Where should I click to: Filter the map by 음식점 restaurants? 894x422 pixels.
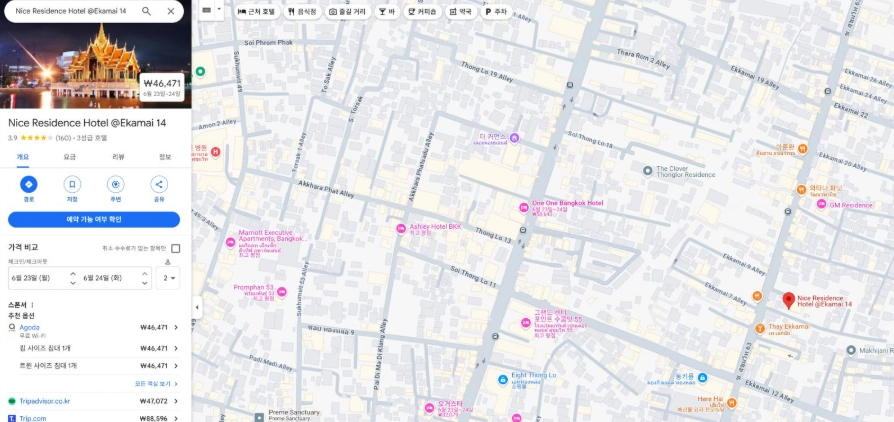[x=303, y=11]
